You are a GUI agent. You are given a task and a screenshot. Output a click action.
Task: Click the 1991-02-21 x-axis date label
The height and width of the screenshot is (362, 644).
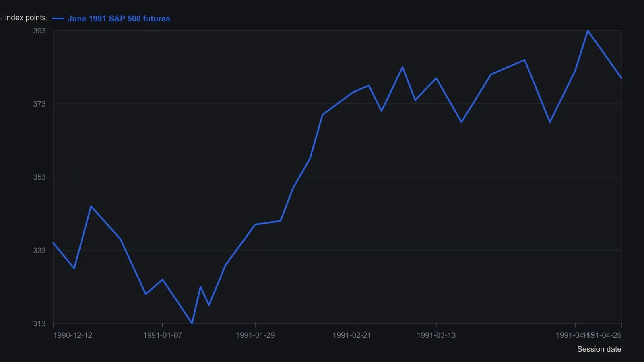pyautogui.click(x=352, y=335)
